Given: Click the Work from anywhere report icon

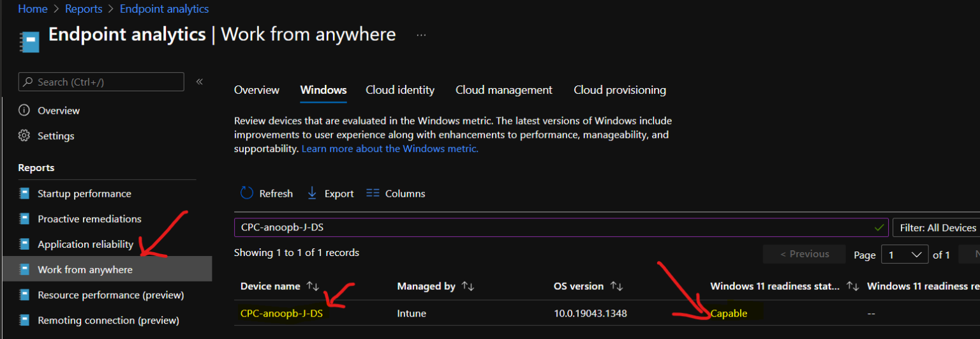Looking at the screenshot, I should (x=24, y=269).
